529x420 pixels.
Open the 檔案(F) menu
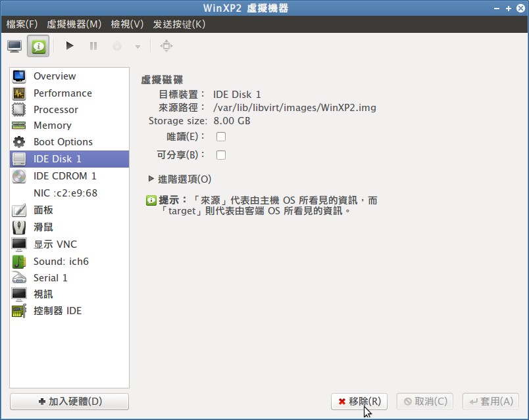coord(22,24)
